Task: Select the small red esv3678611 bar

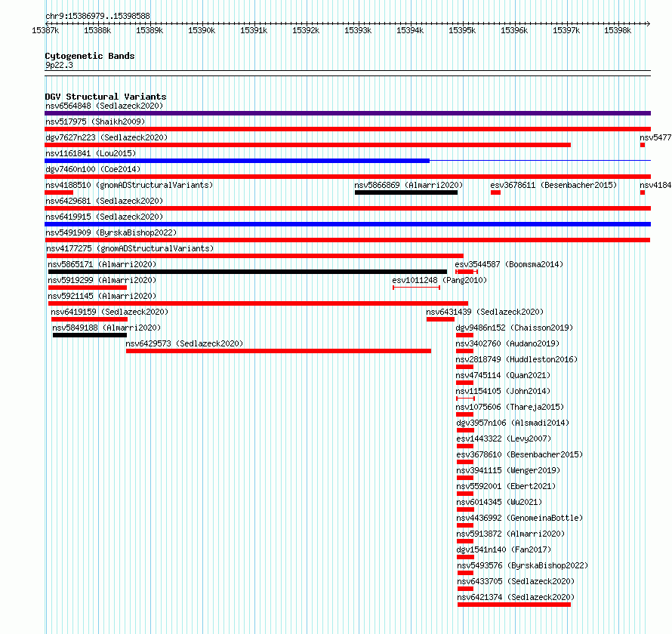Action: [x=495, y=192]
